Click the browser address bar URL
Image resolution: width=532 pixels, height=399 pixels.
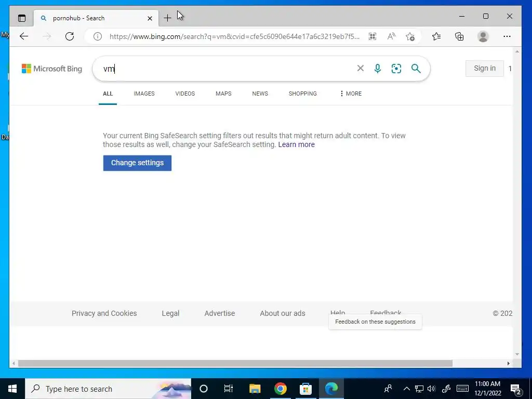(234, 36)
